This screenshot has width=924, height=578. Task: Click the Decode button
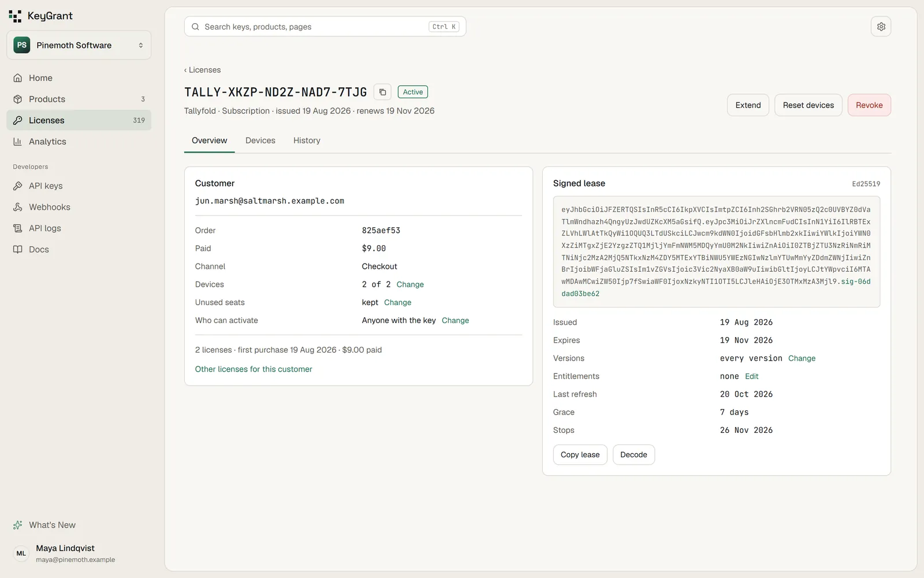click(634, 455)
